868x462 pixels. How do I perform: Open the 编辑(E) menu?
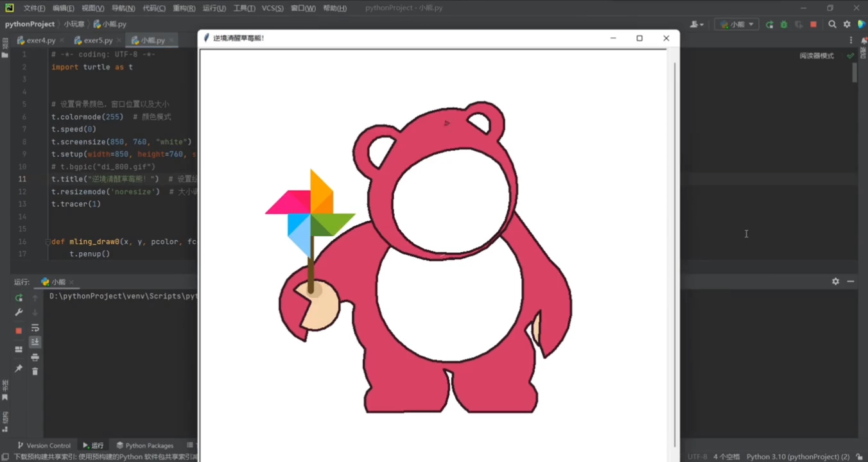[x=64, y=8]
